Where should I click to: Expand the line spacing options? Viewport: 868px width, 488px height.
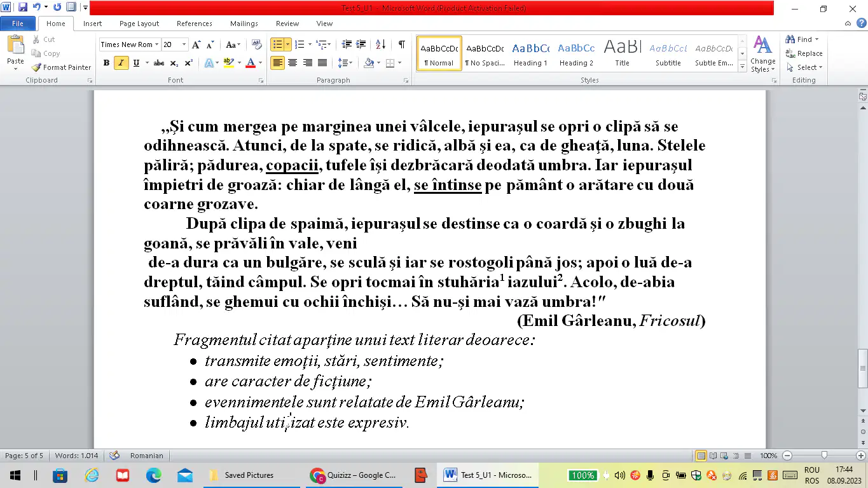pos(345,63)
